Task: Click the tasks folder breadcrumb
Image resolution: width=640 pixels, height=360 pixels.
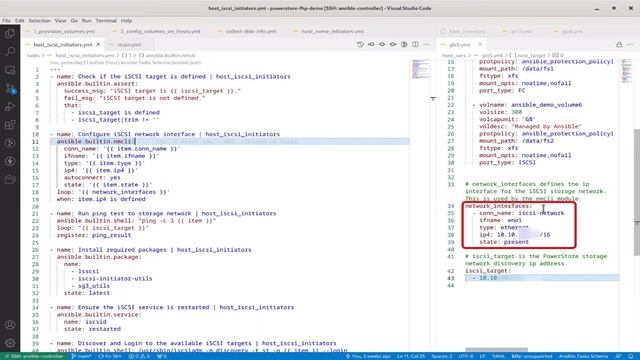Action: click(x=33, y=55)
